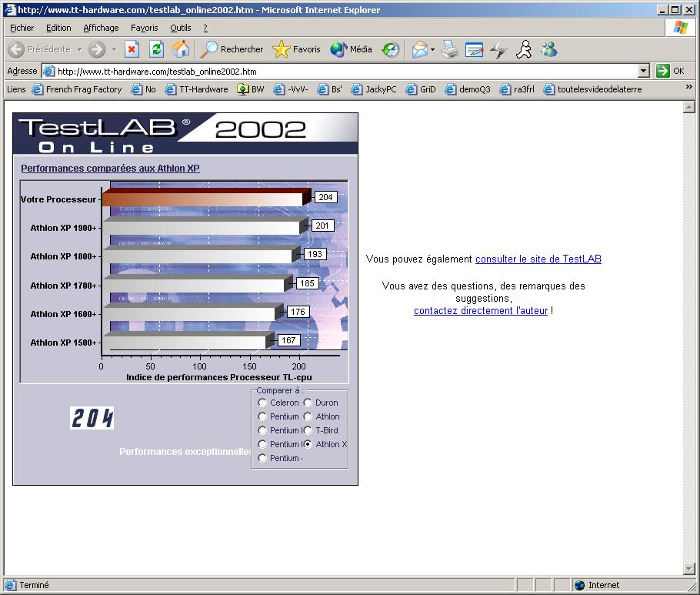This screenshot has height=595, width=700.
Task: Click the Windows flag logo
Action: (x=680, y=28)
